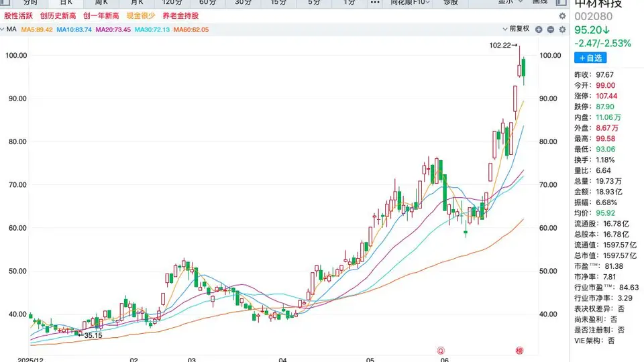This screenshot has width=644, height=362.
Task: Click the 创历史新高 tag link
Action: pyautogui.click(x=58, y=16)
